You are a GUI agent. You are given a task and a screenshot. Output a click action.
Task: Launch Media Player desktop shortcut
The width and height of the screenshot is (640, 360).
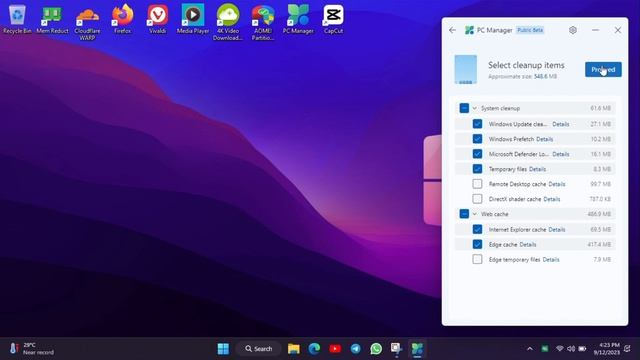[193, 19]
